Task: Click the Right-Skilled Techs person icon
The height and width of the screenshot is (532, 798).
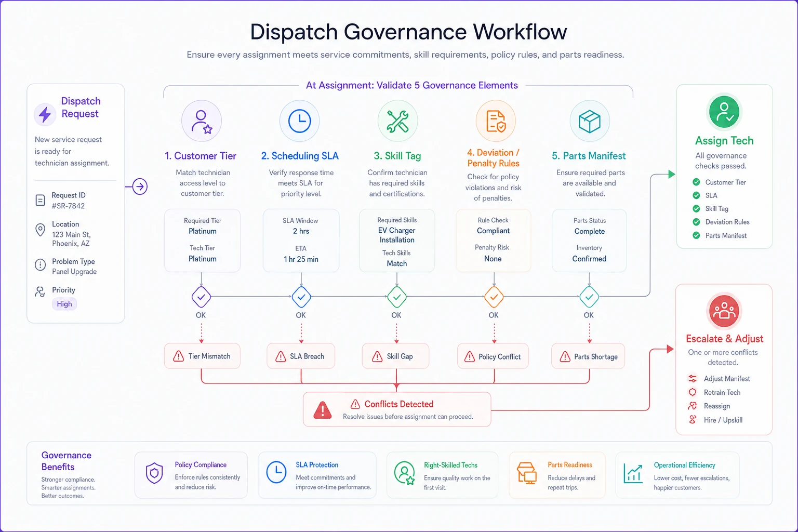Action: pos(405,473)
